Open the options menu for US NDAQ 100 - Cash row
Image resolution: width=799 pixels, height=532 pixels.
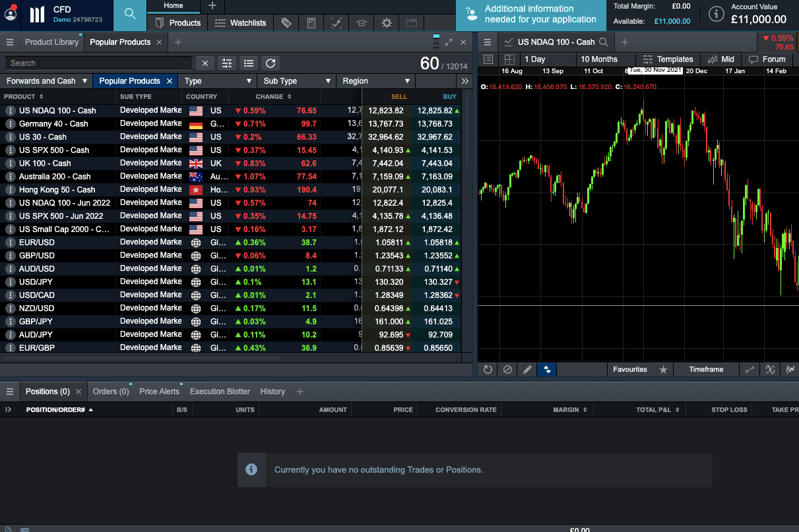coord(10,110)
